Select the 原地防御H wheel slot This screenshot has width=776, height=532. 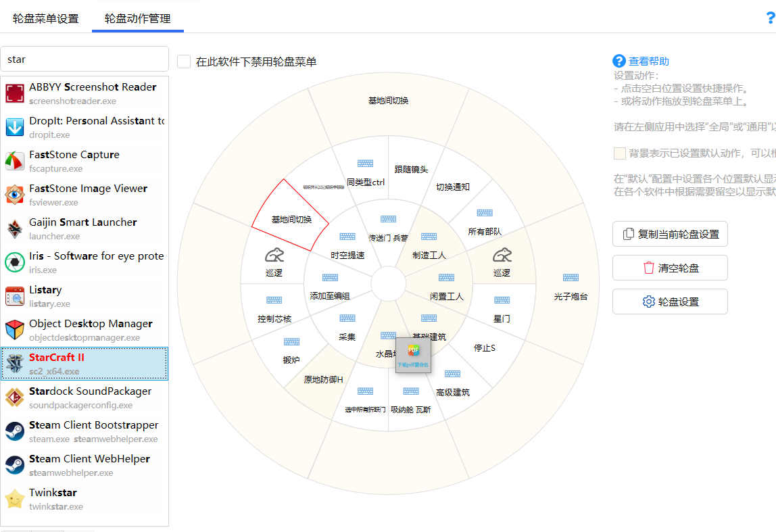323,380
